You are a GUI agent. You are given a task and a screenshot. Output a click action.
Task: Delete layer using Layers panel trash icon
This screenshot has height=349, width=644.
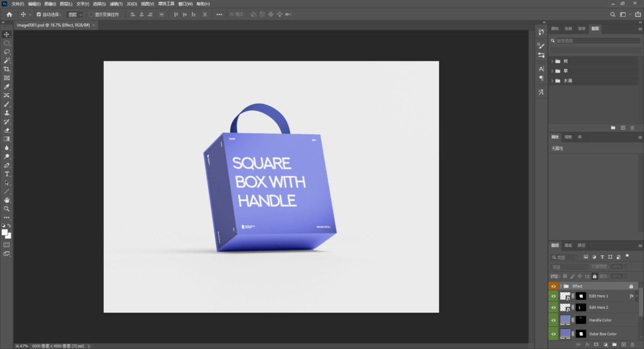(x=633, y=345)
